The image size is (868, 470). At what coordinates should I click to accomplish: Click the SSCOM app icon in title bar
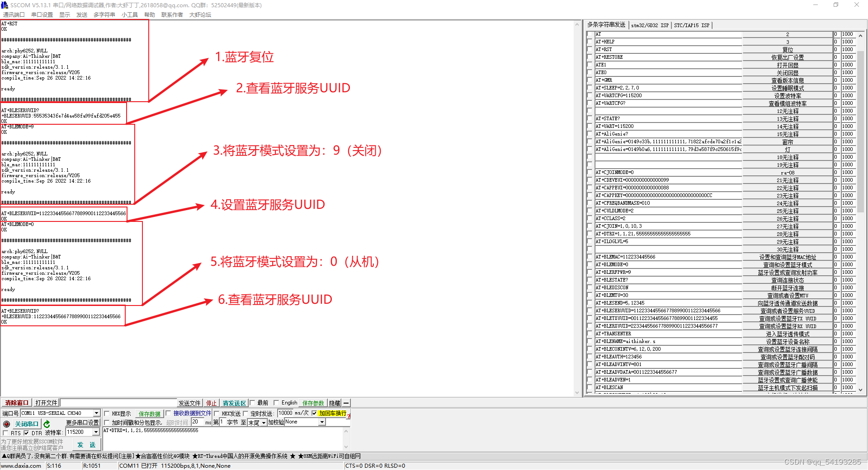point(5,5)
